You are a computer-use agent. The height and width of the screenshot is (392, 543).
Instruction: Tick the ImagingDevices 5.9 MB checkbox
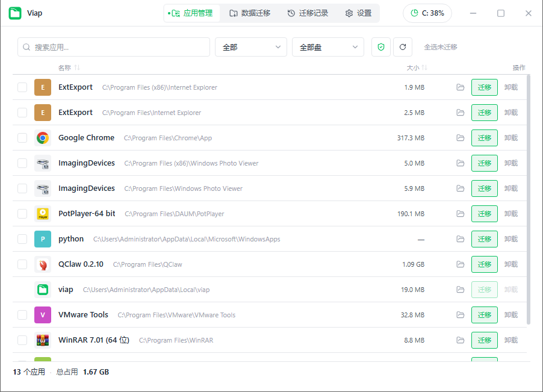click(x=22, y=188)
